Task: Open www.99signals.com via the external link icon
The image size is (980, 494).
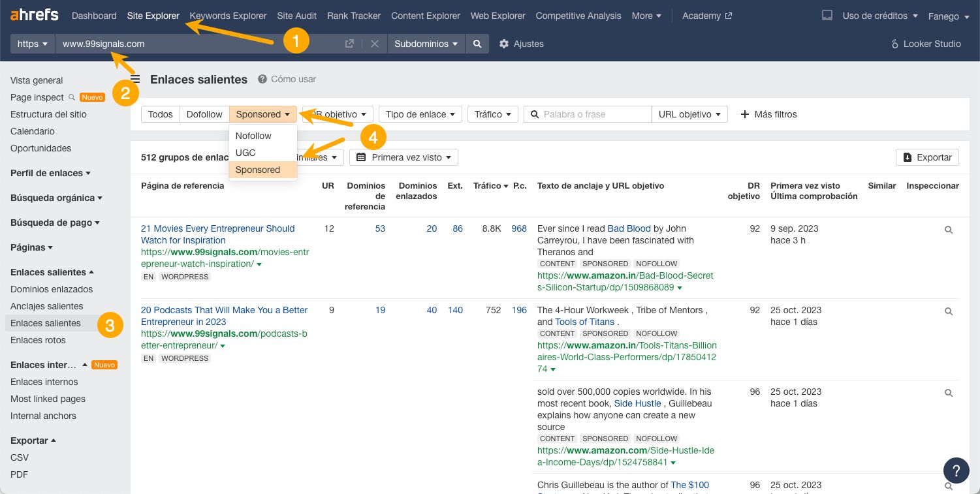Action: pos(349,44)
